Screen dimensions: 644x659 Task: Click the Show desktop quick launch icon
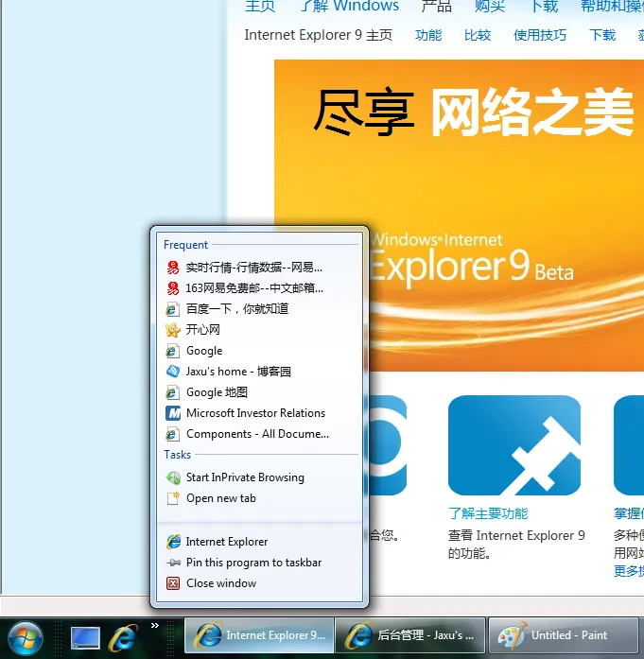pyautogui.click(x=85, y=638)
